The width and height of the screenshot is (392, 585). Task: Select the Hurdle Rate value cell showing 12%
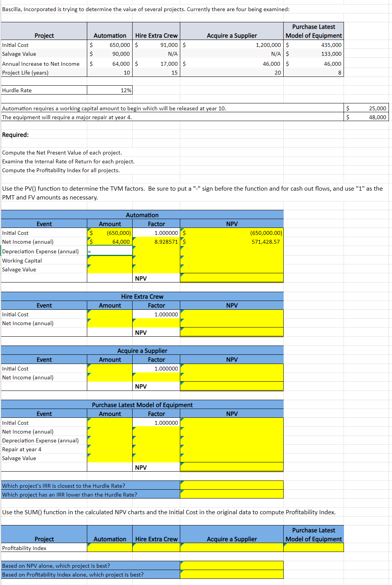click(110, 90)
